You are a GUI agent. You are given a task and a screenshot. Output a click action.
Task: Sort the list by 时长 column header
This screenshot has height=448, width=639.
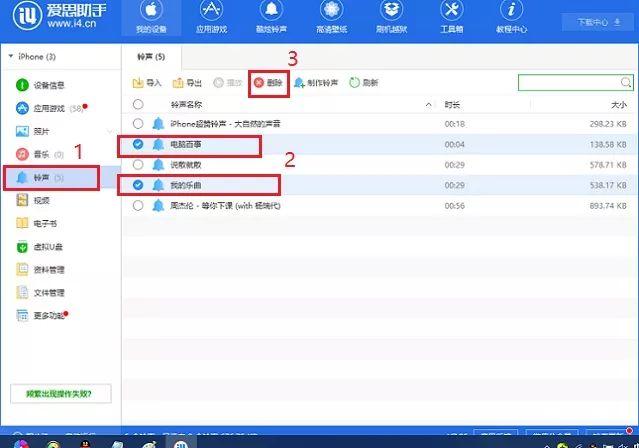452,104
